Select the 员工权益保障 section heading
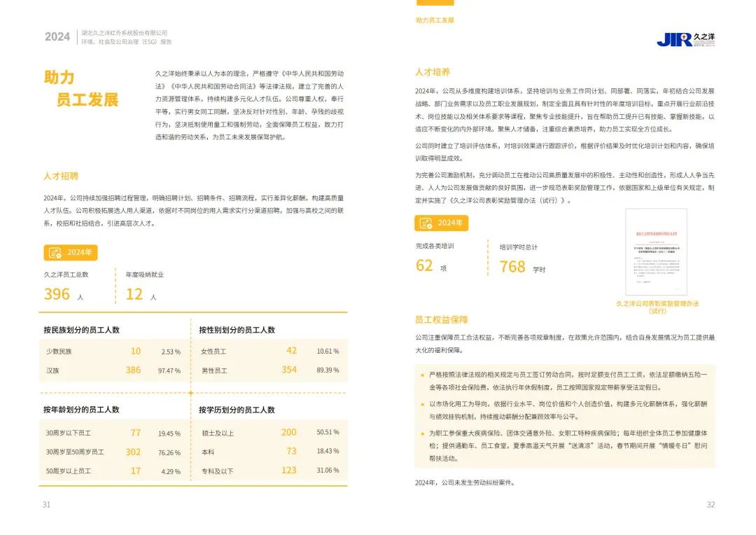 coord(441,320)
